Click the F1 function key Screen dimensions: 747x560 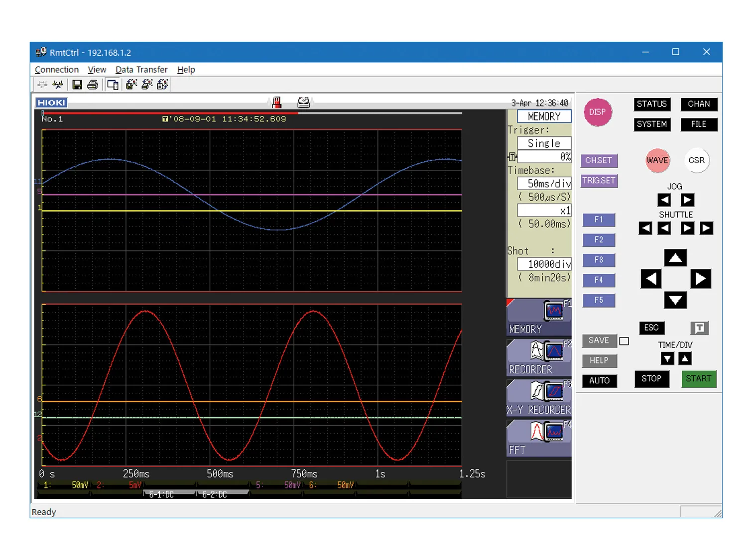pos(599,220)
